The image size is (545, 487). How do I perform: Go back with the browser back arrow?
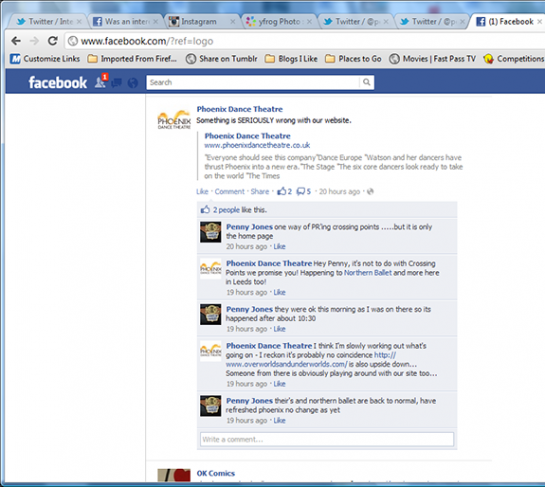[x=16, y=41]
